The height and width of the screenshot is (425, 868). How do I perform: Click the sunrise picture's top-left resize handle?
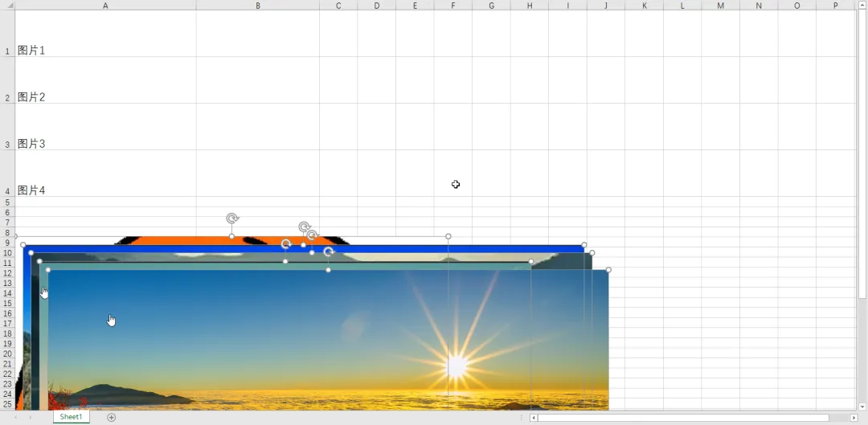point(48,270)
